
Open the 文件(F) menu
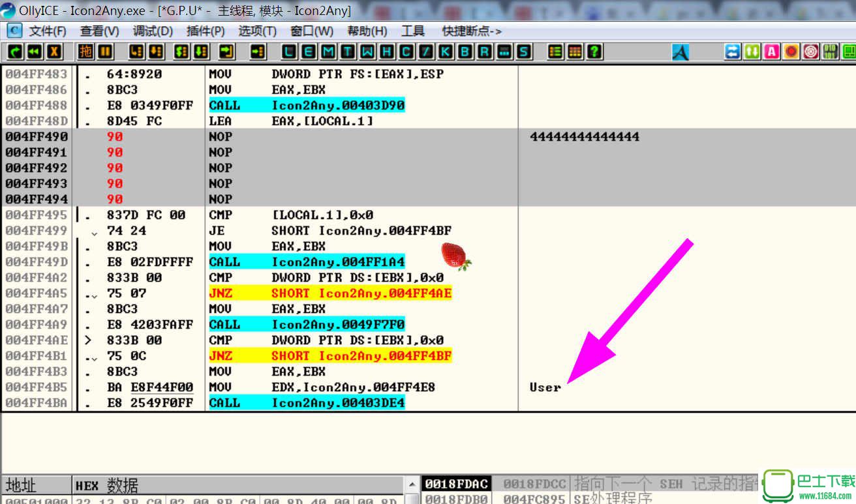click(48, 31)
